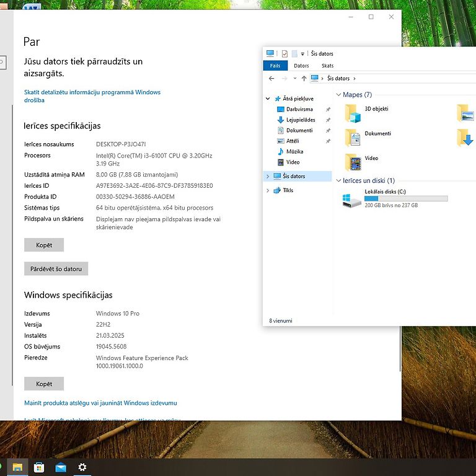Open Settings gear on the taskbar
476x476 pixels.
click(82, 467)
